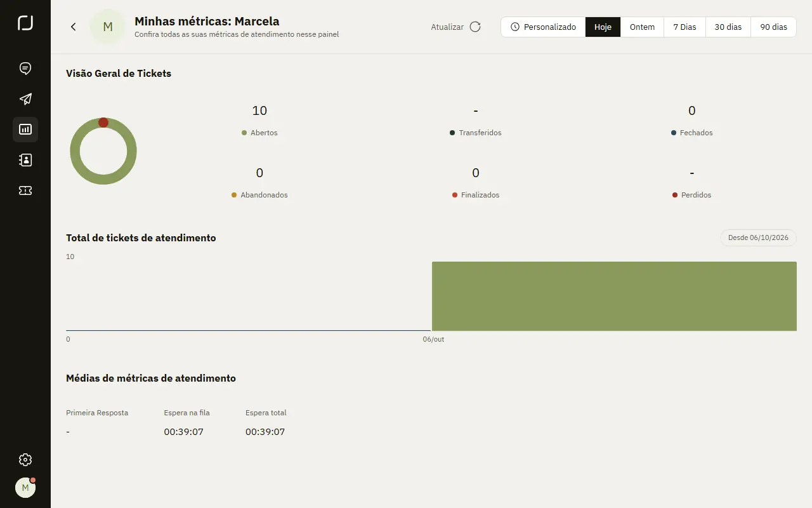Click the Total de tickets de atendimento heading

[x=141, y=237]
